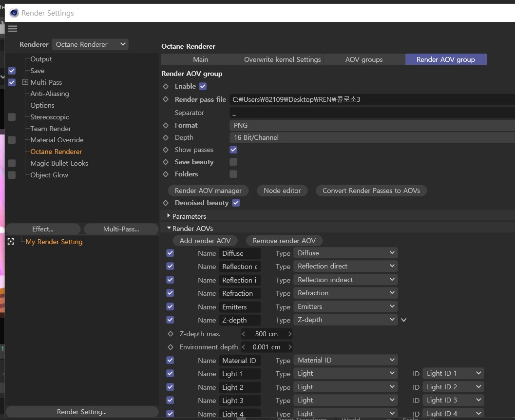Click the keyframe diamond next to Folders
The image size is (515, 420).
point(166,174)
